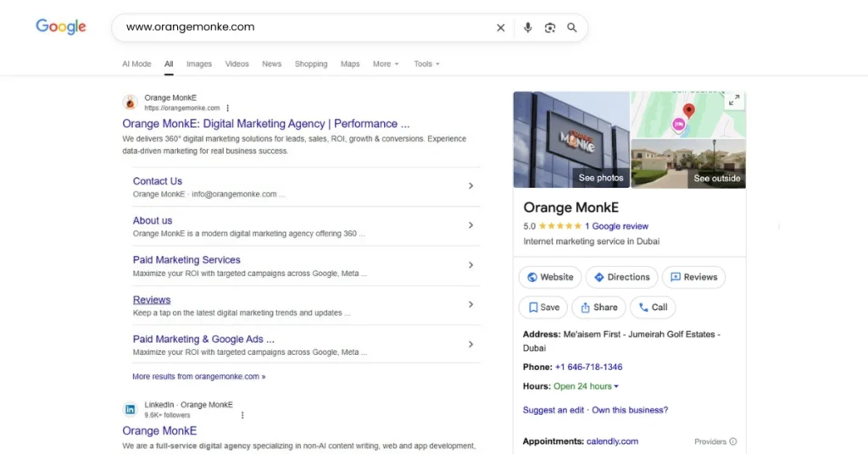Click the Share button
The image size is (868, 454).
click(x=598, y=307)
